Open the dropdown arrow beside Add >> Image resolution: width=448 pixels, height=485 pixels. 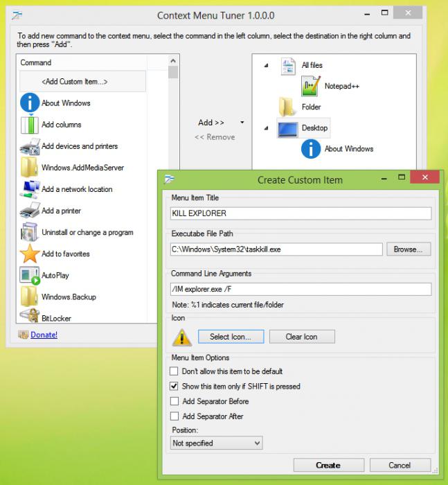pyautogui.click(x=242, y=123)
